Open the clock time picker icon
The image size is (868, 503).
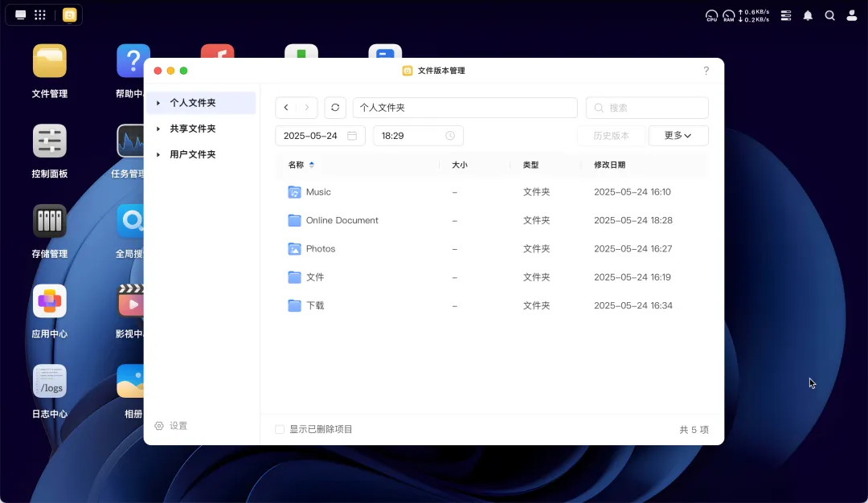tap(450, 136)
